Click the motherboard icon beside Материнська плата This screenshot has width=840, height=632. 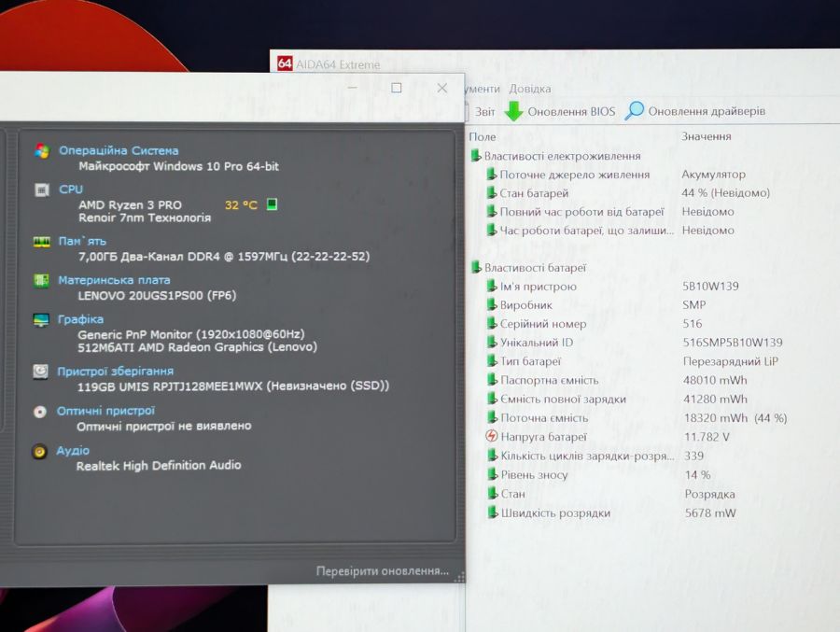(41, 280)
